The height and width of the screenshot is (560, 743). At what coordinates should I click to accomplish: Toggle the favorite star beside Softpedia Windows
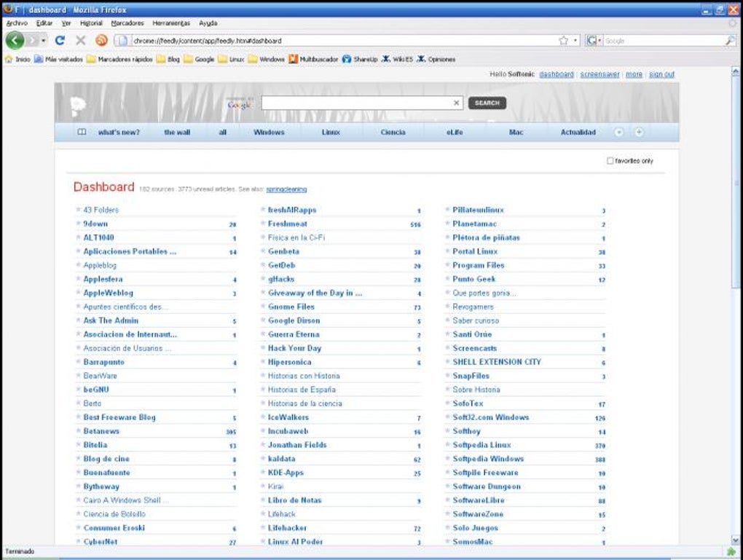[x=447, y=459]
